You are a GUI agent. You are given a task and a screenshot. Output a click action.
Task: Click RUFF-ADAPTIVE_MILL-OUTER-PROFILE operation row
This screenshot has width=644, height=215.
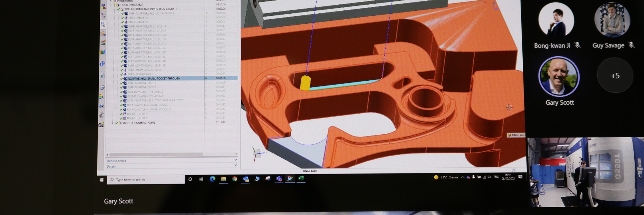[x=151, y=13]
